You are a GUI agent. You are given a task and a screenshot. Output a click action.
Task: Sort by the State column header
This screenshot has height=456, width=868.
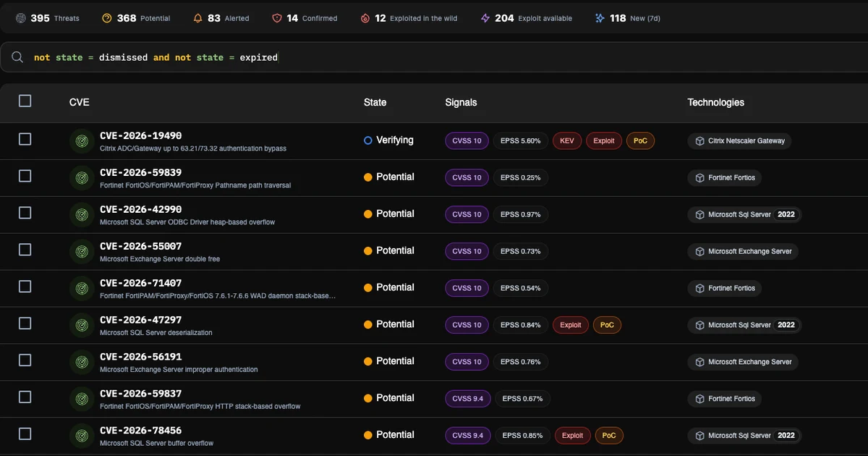tap(375, 103)
